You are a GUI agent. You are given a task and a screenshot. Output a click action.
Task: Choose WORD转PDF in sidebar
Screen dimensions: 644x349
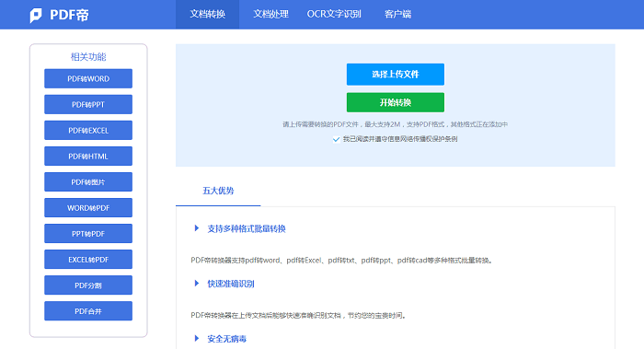click(x=88, y=208)
